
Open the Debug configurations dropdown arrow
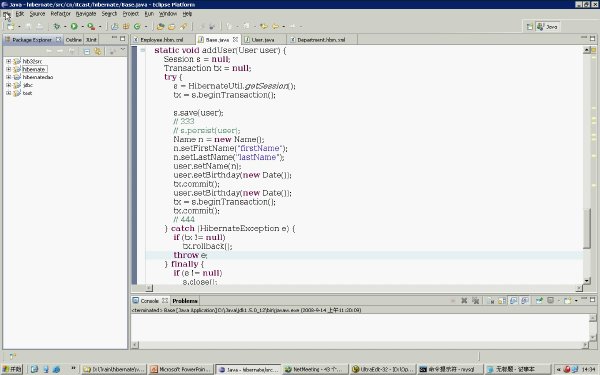point(65,27)
